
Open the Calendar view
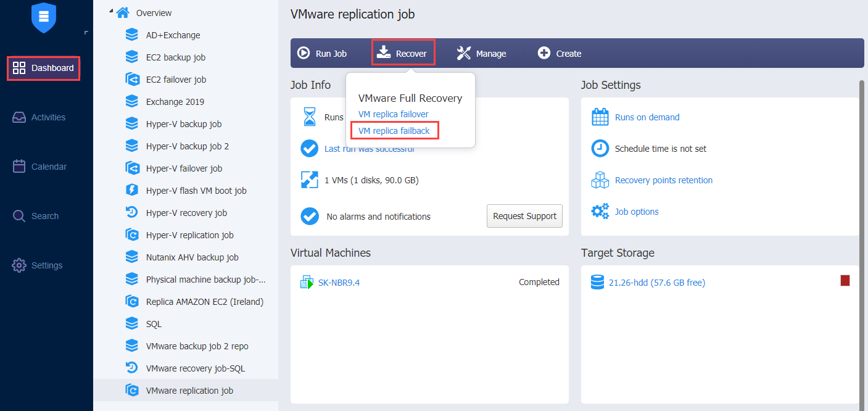pyautogui.click(x=39, y=167)
